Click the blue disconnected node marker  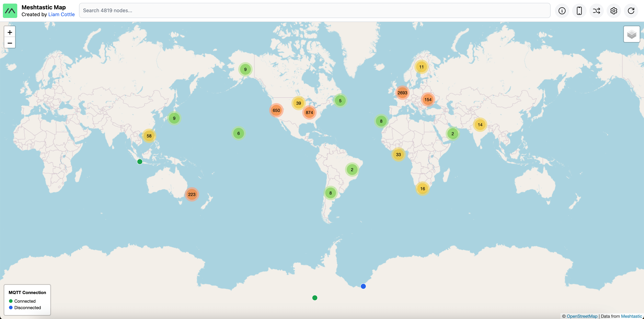tap(363, 286)
